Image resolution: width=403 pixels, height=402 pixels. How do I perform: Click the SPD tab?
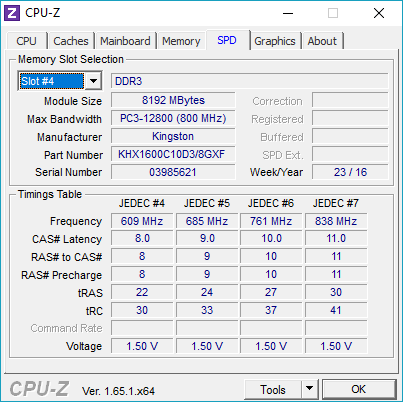227,40
